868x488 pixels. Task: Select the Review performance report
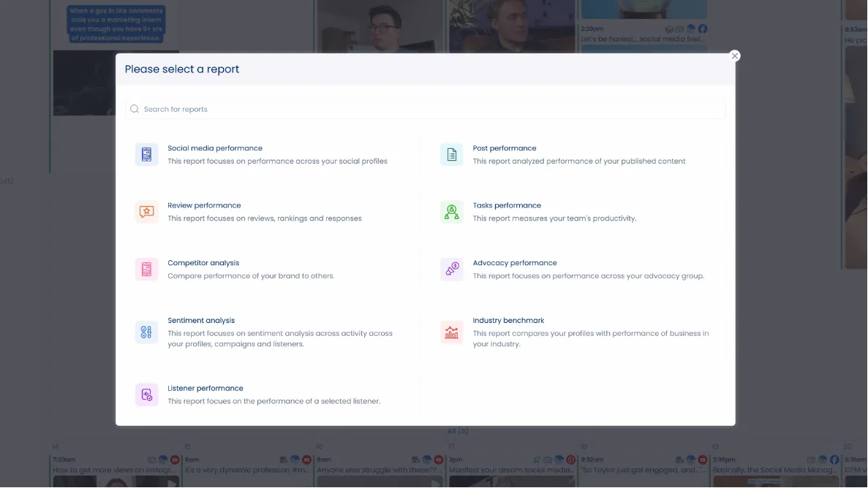[x=204, y=205]
